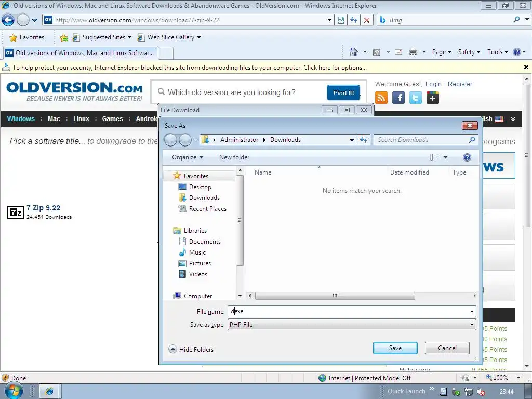Click the network tray icon
This screenshot has width=532, height=399.
tap(469, 392)
